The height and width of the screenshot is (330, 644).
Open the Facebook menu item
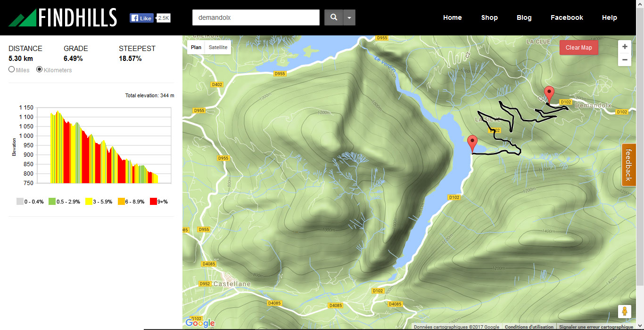pyautogui.click(x=567, y=17)
